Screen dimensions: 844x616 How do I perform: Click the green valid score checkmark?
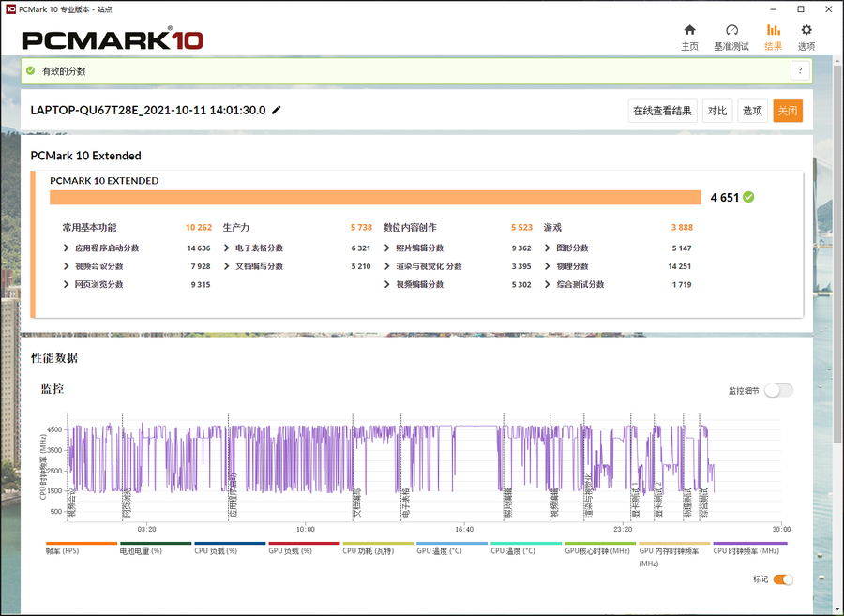pos(748,197)
